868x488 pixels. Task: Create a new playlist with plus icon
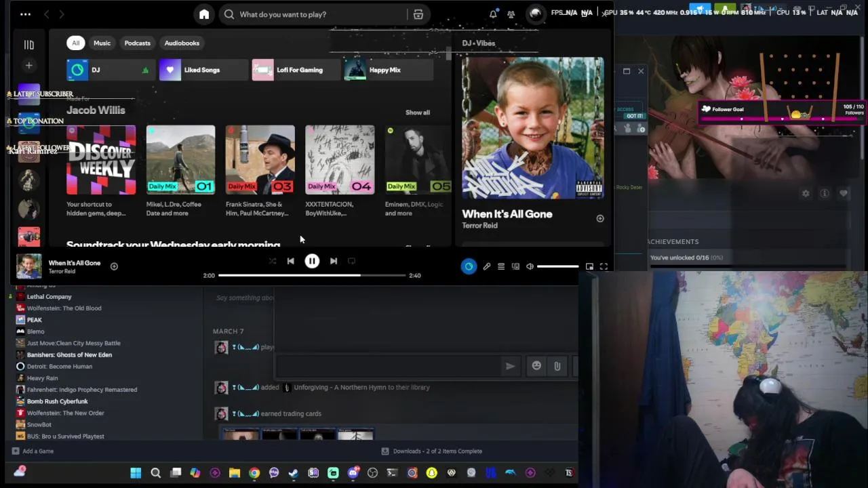pos(29,65)
